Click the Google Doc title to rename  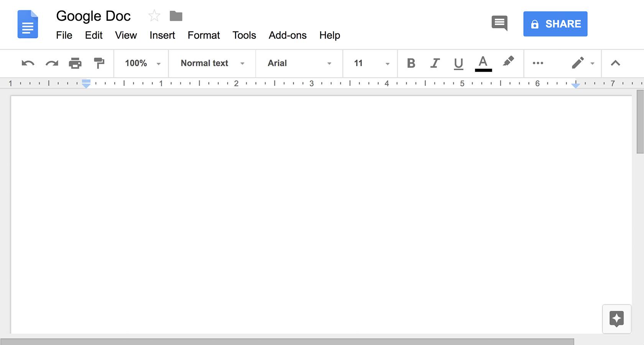(93, 16)
